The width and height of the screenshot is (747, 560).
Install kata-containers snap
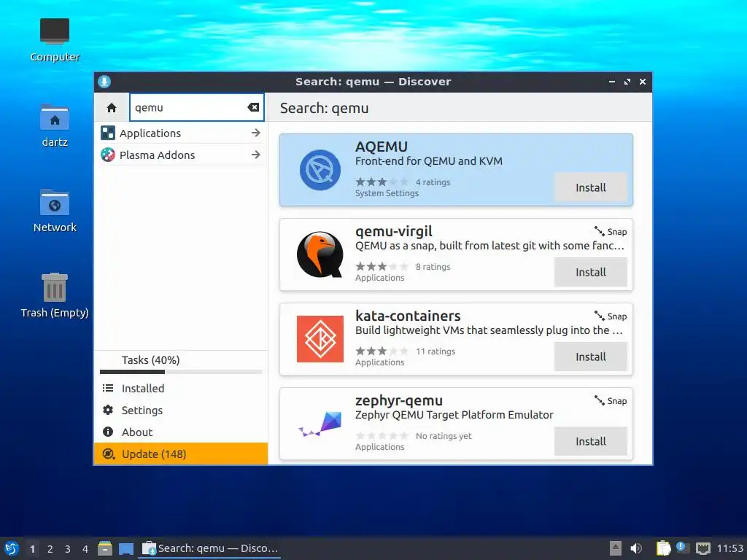pyautogui.click(x=591, y=357)
